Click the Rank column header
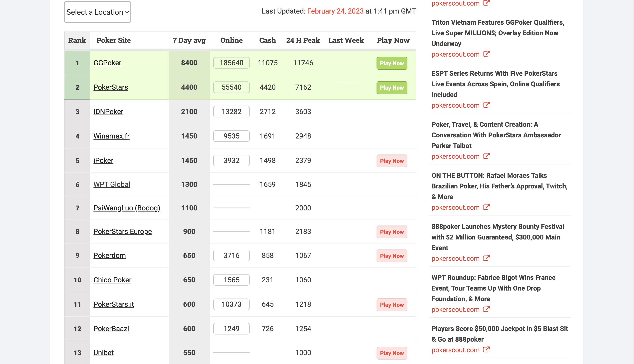Screen dimensions: 634x364 77,40
